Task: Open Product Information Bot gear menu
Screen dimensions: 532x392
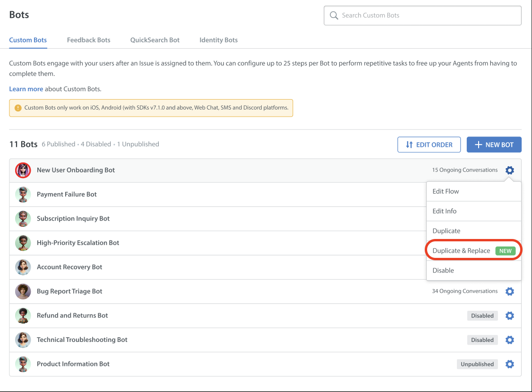Action: tap(509, 364)
